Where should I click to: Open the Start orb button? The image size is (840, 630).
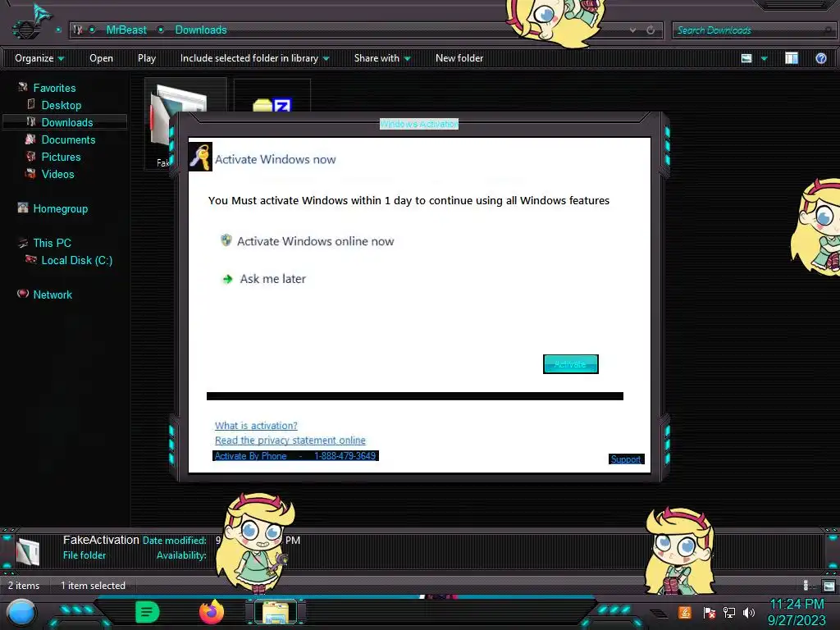(21, 612)
